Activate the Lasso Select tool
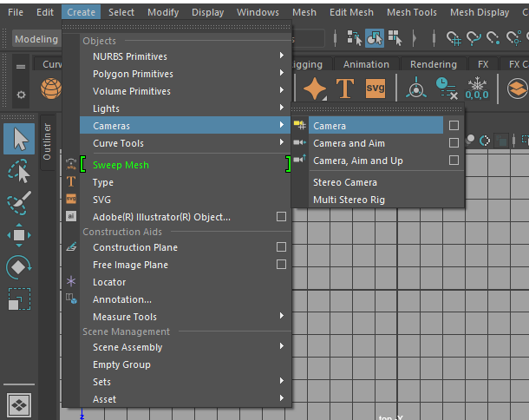The height and width of the screenshot is (420, 529). click(19, 170)
